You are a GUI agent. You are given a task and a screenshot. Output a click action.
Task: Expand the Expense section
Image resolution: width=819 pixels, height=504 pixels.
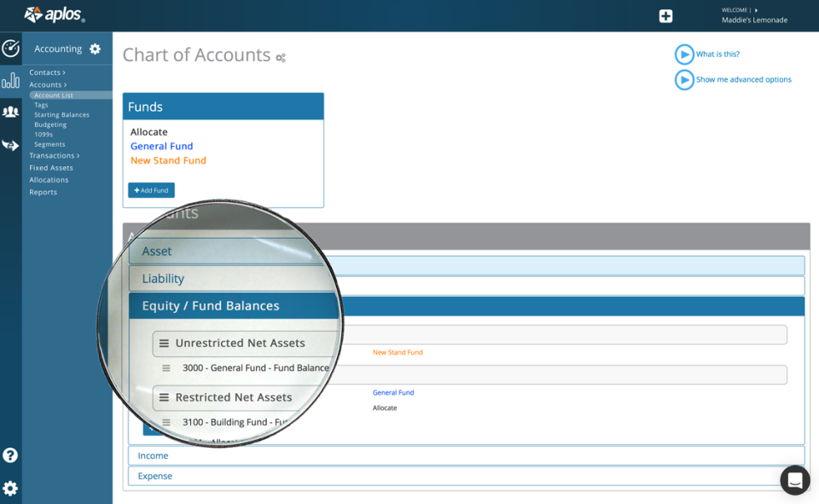[x=466, y=476]
